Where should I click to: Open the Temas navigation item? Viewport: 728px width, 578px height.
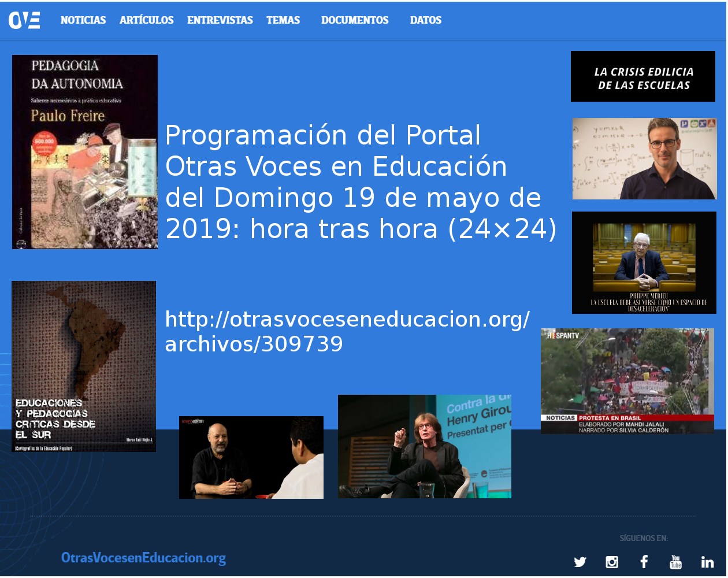click(x=283, y=20)
